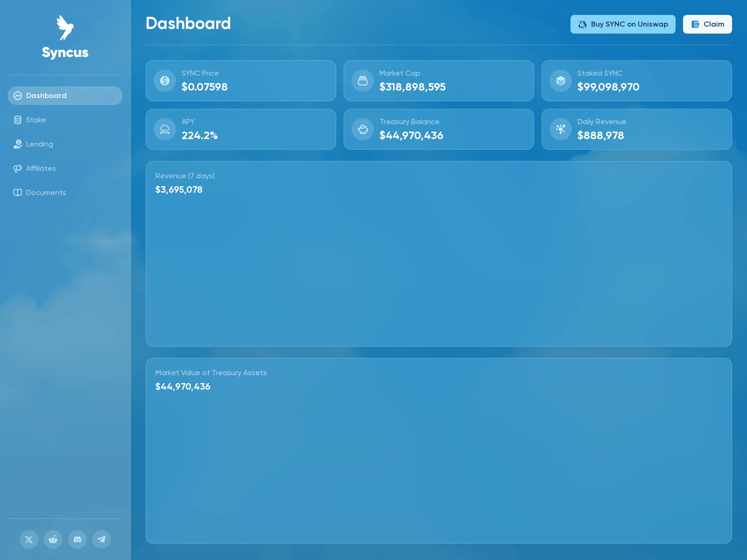Click the Uniswap unicorn icon
The image size is (747, 560).
[x=582, y=24]
